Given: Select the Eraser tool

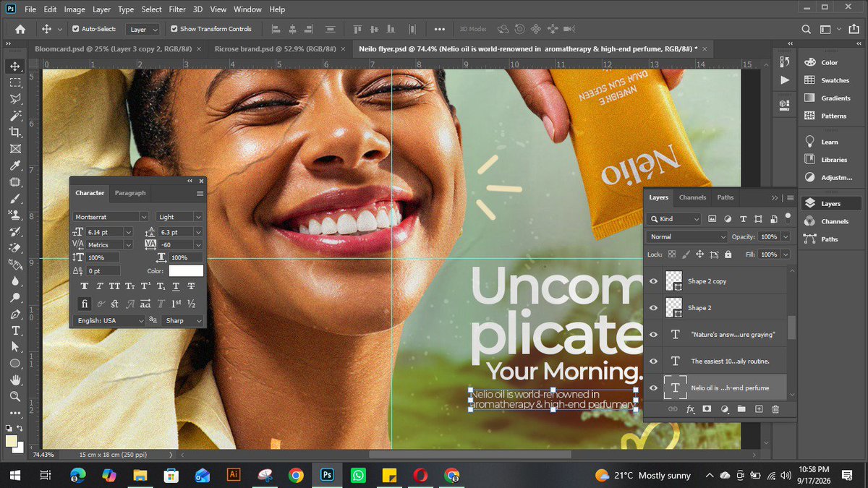Looking at the screenshot, I should tap(15, 248).
